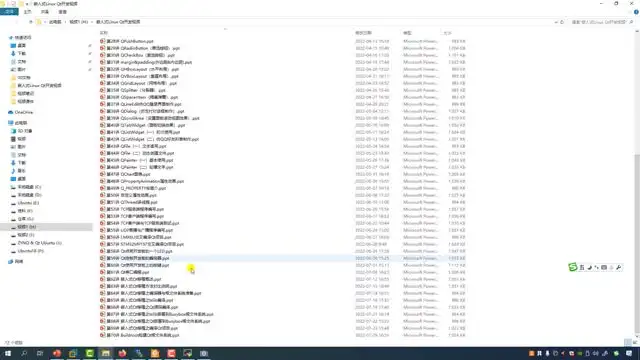Open the 查看 ribbon tab

click(x=62, y=12)
